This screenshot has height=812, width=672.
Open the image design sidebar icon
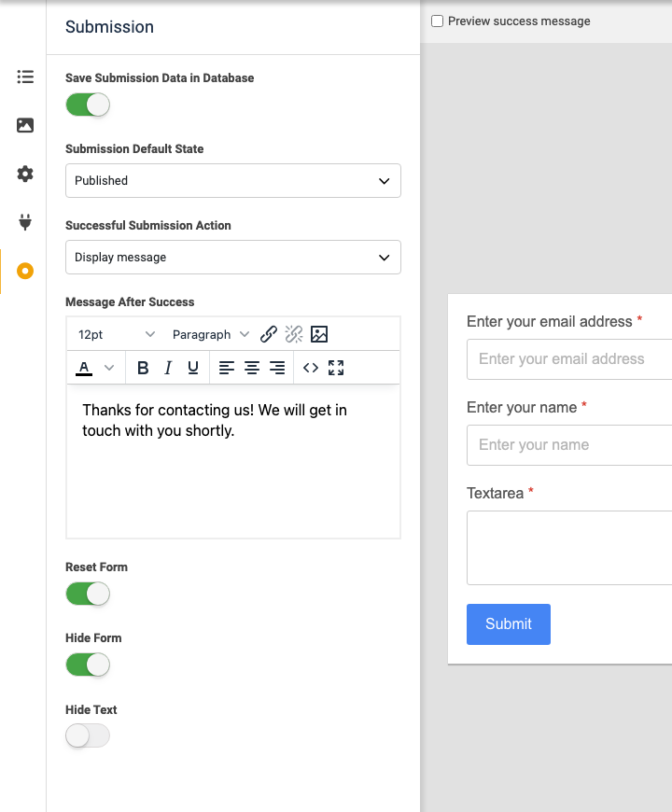click(x=25, y=125)
